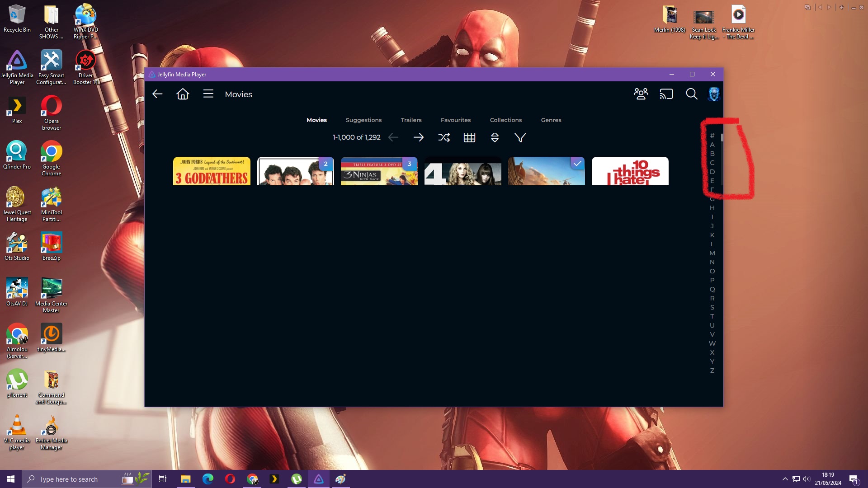Screen dimensions: 868x488
Task: Toggle the played checkmark on movie poster
Action: 577,164
